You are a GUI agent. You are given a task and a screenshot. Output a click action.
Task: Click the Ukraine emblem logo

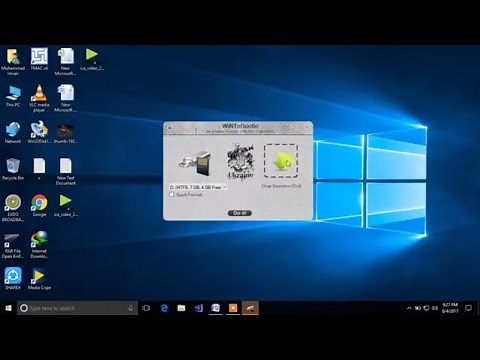tap(240, 161)
